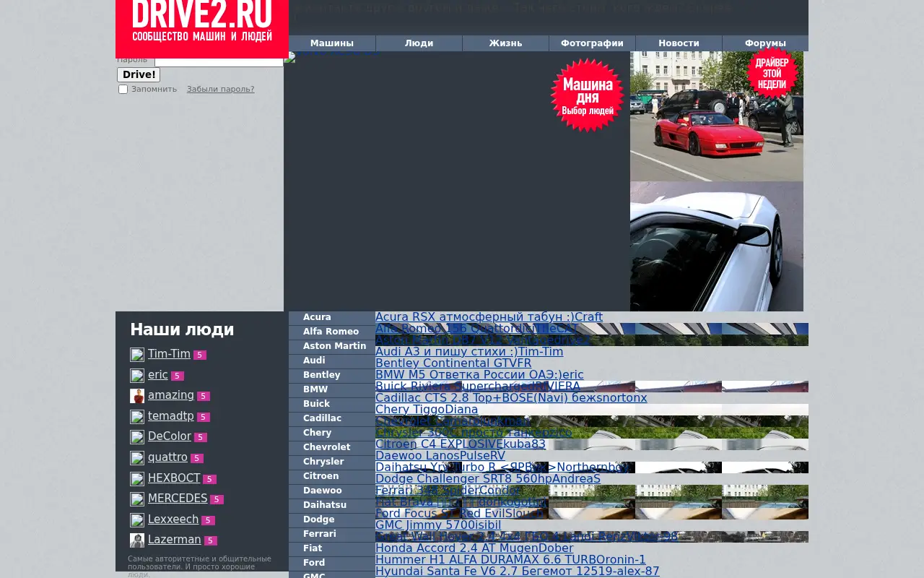This screenshot has height=578, width=924.
Task: Submit login with the Drive! button
Action: (139, 74)
